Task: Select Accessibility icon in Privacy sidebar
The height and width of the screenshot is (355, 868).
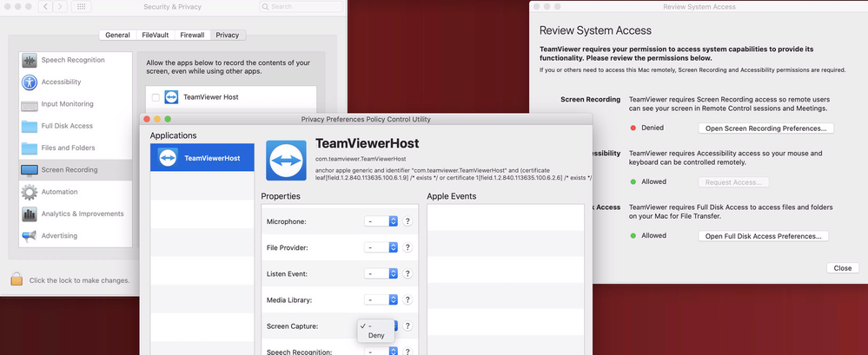Action: [x=30, y=82]
